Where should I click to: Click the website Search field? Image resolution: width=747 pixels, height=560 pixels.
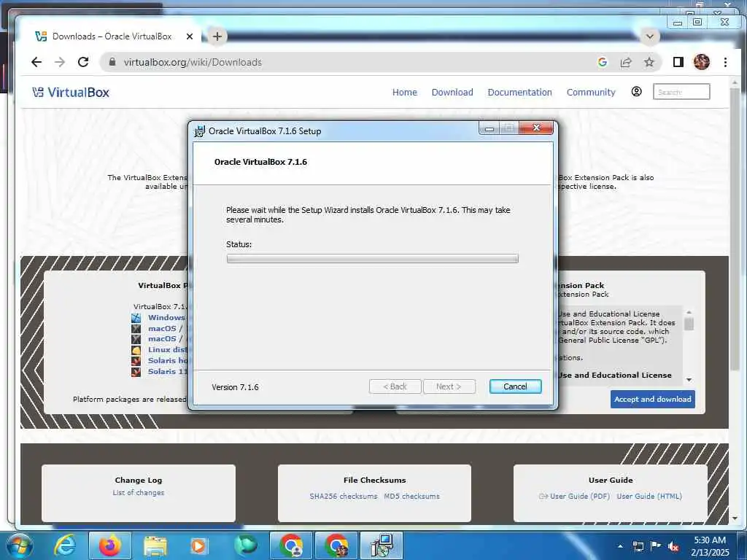coord(681,92)
